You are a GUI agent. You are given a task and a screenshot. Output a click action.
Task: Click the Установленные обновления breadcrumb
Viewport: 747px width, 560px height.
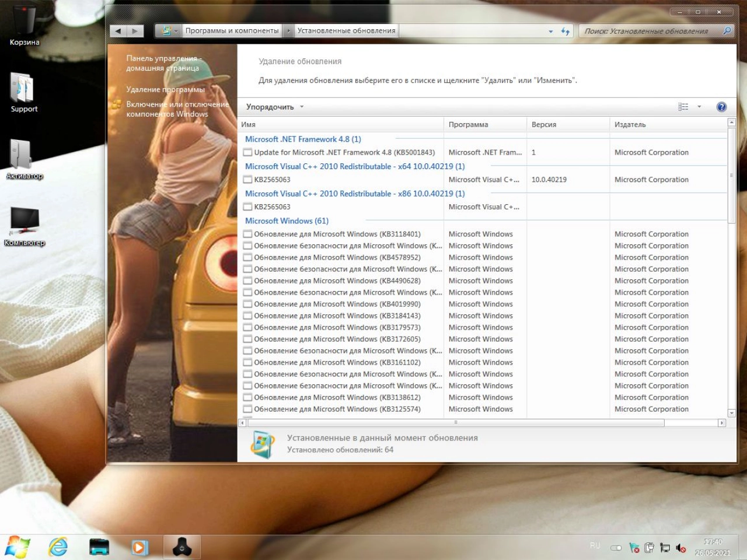pos(346,31)
